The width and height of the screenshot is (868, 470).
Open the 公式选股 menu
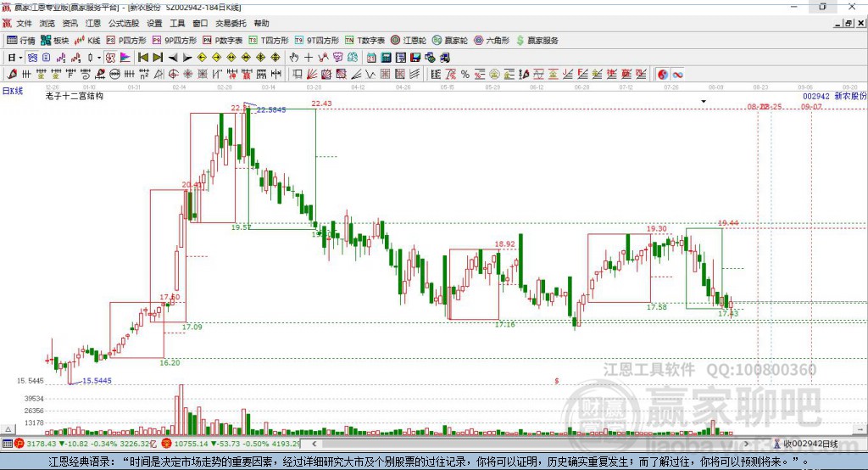(124, 23)
